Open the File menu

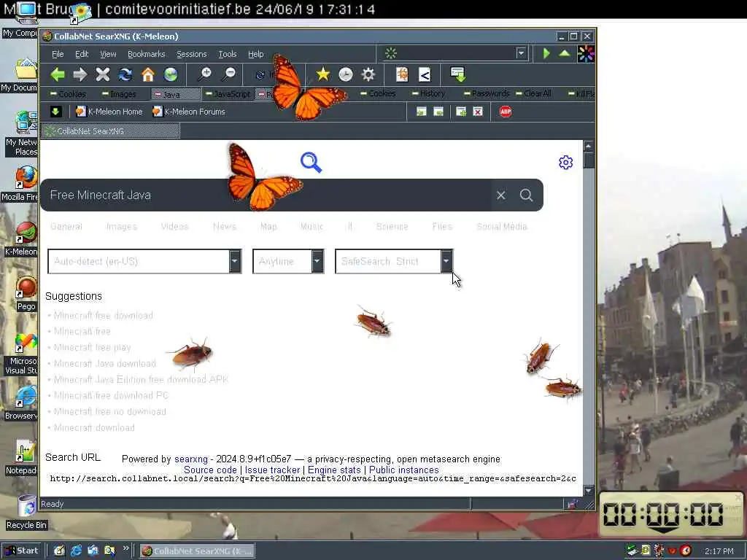pyautogui.click(x=58, y=54)
